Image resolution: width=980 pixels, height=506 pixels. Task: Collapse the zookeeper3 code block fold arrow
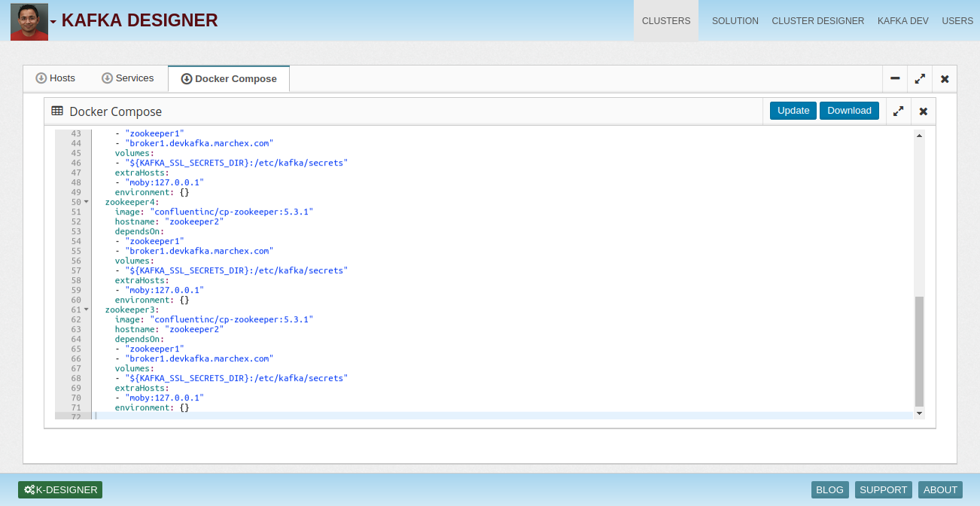(x=87, y=309)
